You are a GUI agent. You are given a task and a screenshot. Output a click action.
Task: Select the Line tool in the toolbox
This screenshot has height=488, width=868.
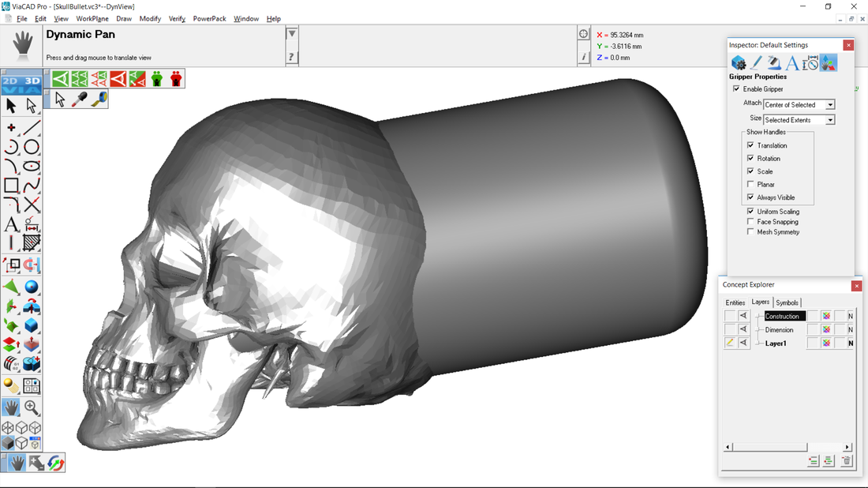coord(32,128)
